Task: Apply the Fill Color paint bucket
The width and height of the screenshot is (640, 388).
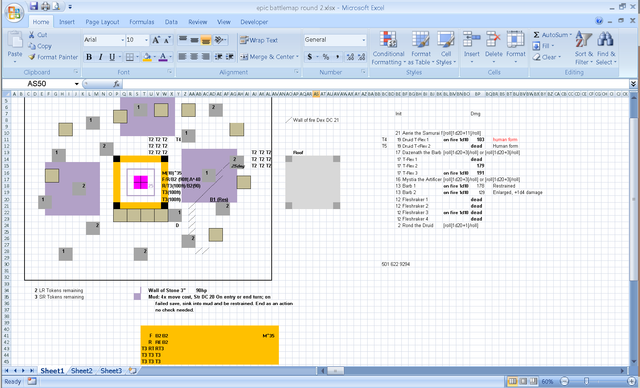Action: click(147, 57)
